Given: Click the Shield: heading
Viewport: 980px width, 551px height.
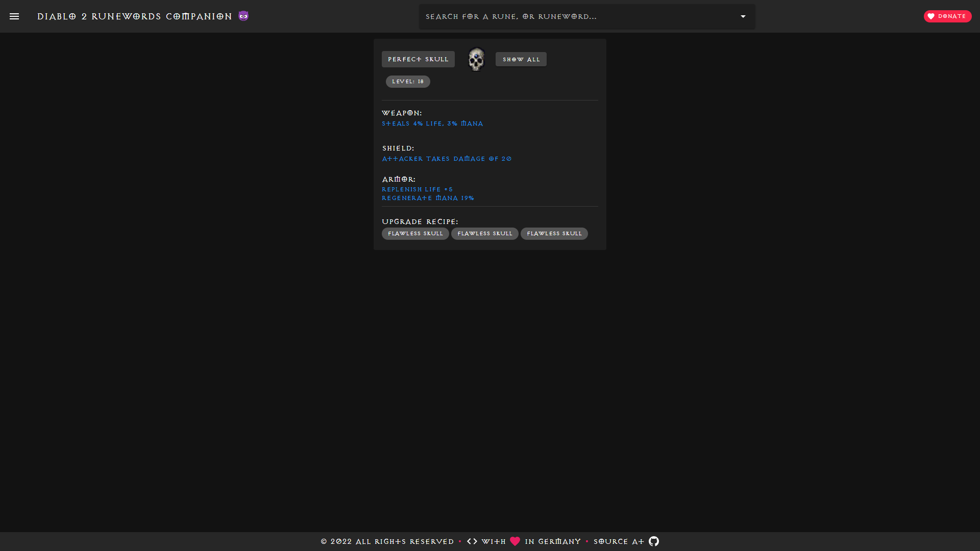Looking at the screenshot, I should [398, 148].
